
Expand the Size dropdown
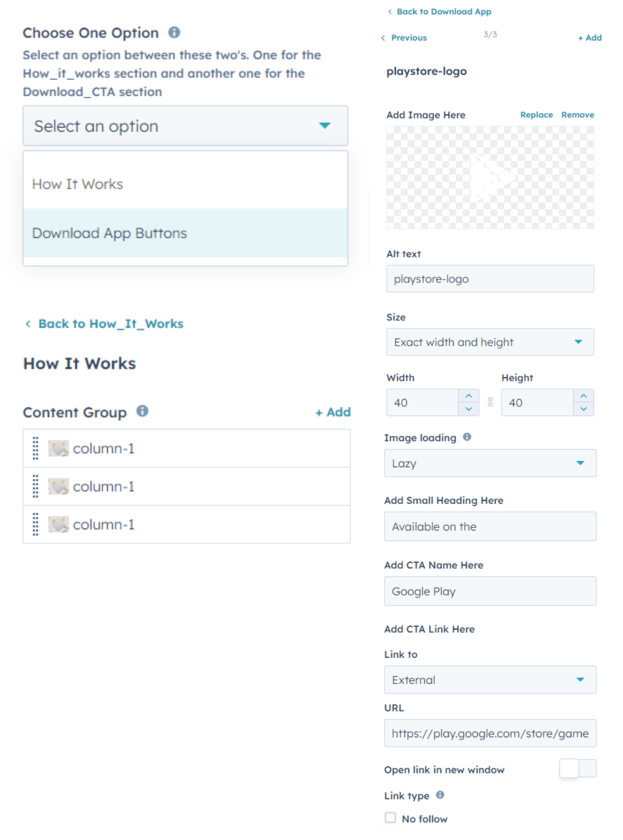click(x=490, y=342)
